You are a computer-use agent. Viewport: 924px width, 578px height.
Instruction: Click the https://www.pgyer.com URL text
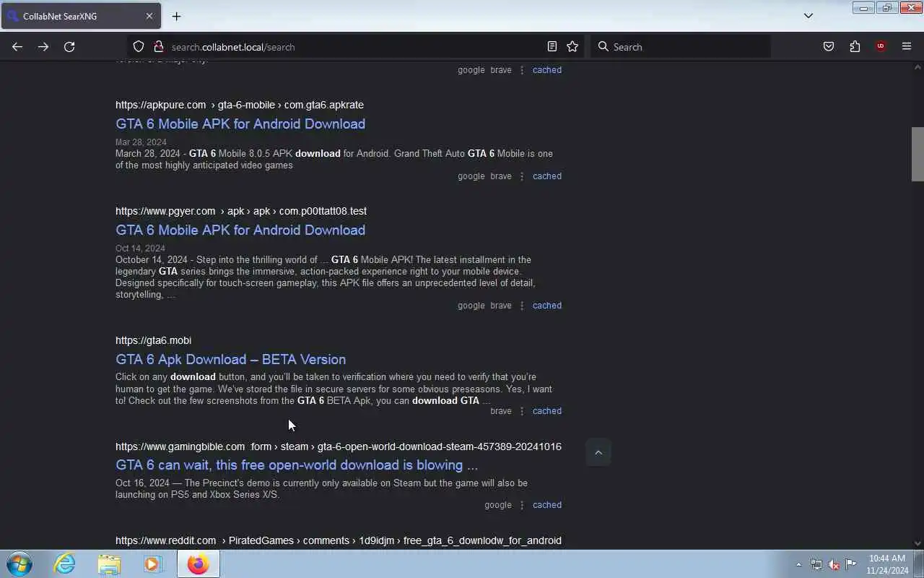(x=165, y=211)
